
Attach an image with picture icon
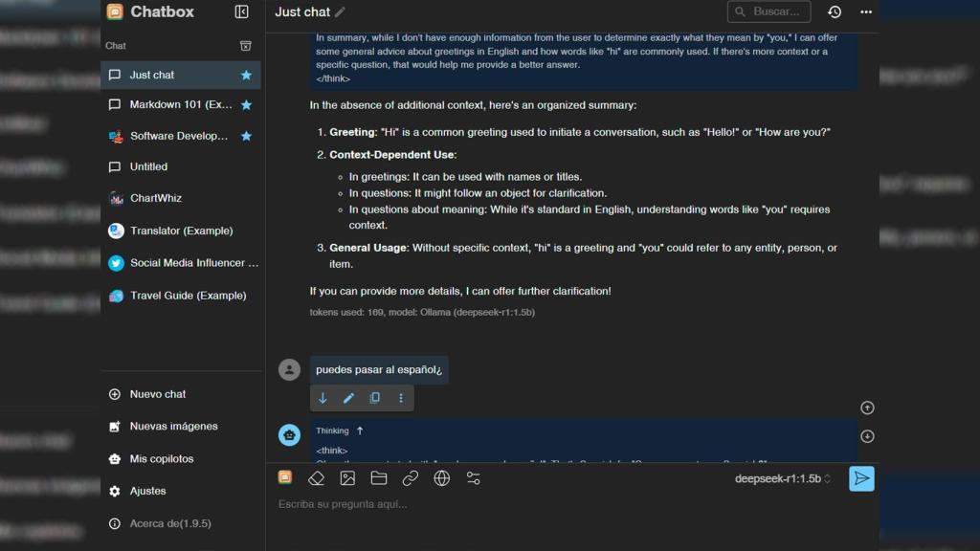pos(347,478)
